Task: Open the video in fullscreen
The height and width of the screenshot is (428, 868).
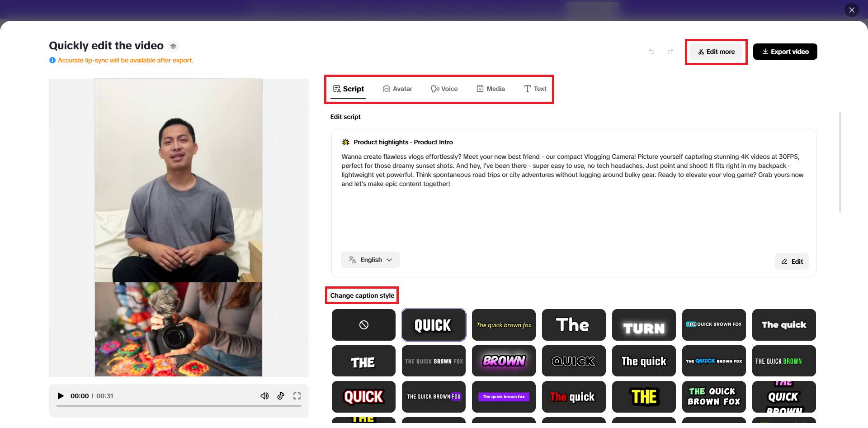Action: [x=297, y=396]
